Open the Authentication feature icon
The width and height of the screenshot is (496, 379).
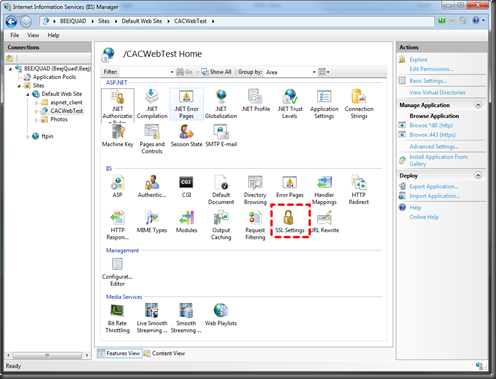(x=152, y=186)
